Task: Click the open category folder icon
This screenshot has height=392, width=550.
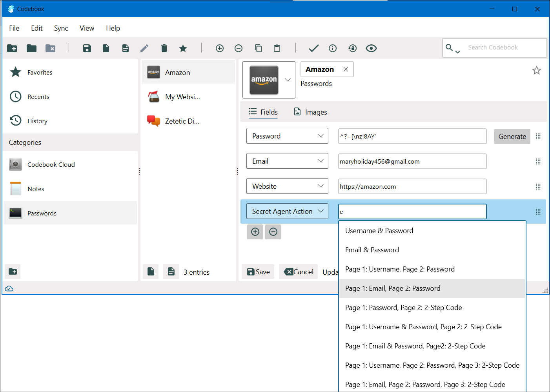Action: point(31,48)
